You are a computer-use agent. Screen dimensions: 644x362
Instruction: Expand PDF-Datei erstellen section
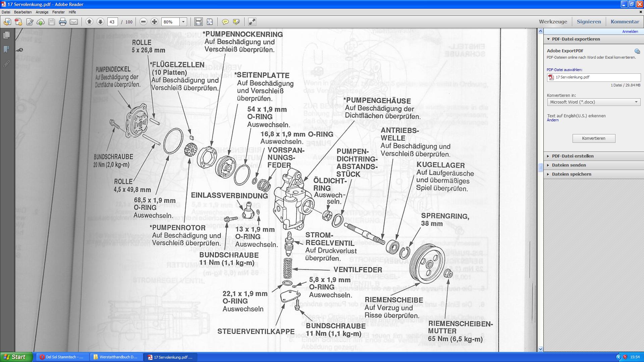[x=573, y=156]
